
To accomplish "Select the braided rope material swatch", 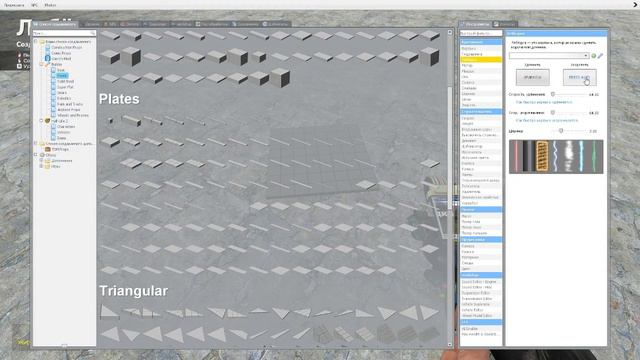I will [542, 156].
